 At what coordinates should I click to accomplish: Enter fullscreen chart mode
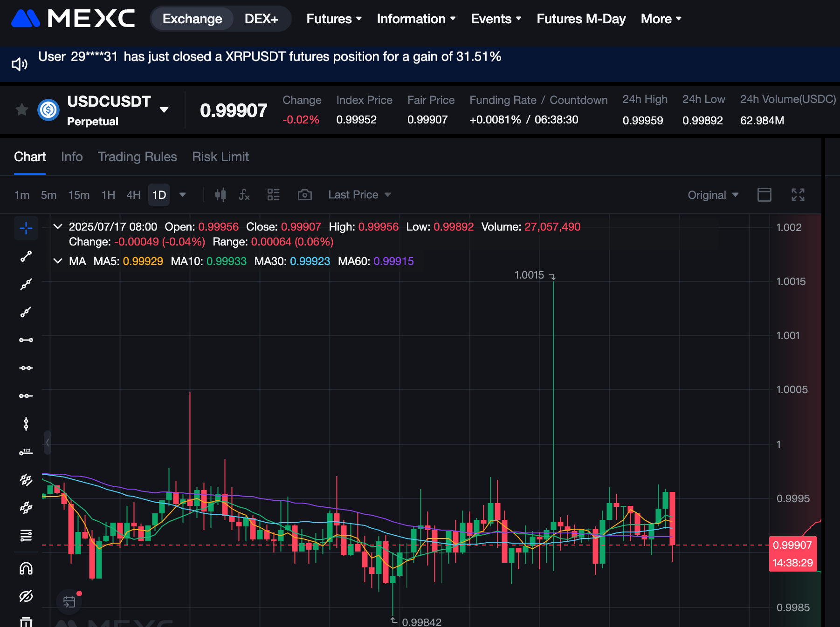coord(798,195)
